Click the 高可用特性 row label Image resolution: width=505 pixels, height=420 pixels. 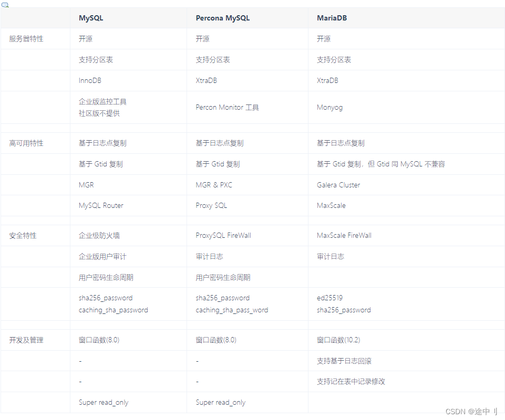coord(23,143)
